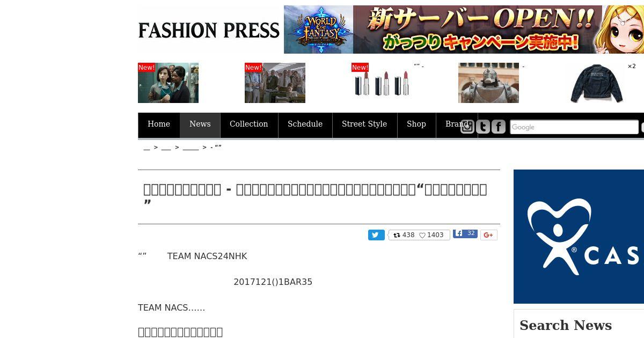The image size is (644, 338).
Task: Open the blue CAS heart logo ad
Action: (579, 237)
